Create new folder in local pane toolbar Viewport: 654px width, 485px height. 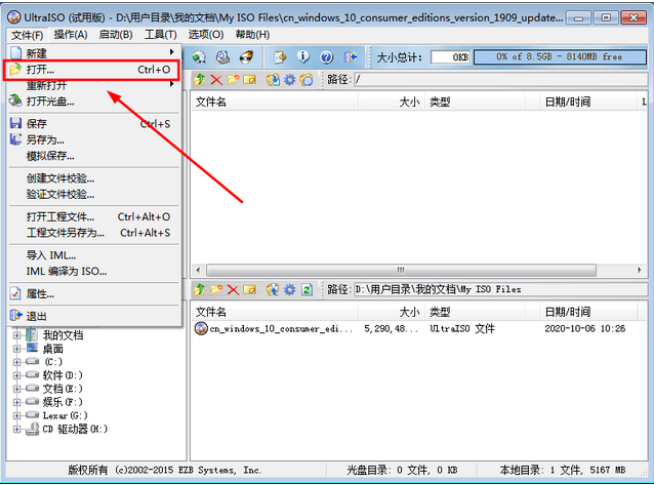tap(216, 289)
